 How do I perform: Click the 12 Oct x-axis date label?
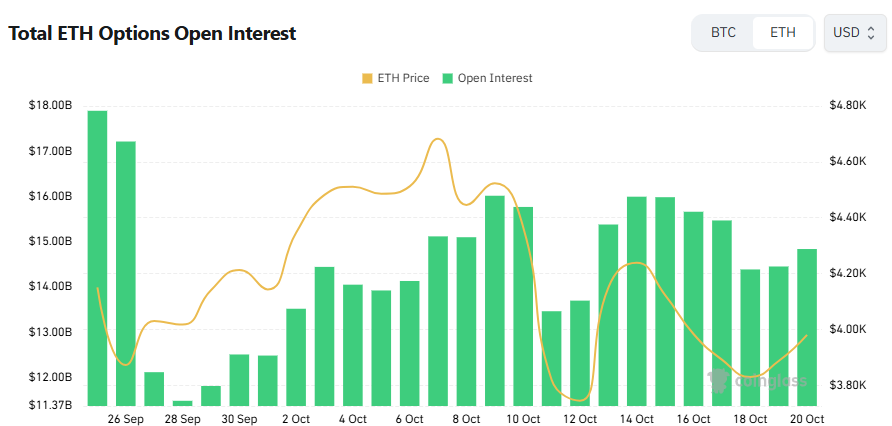(x=580, y=419)
